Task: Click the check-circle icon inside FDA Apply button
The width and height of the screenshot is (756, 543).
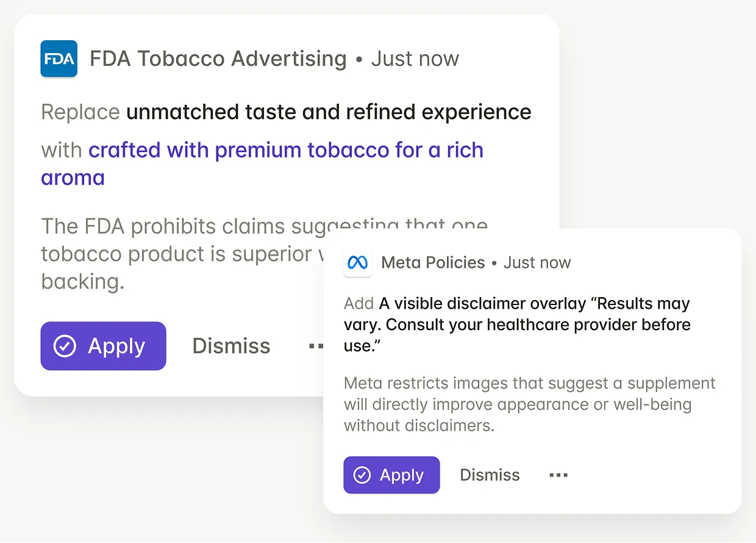Action: [65, 346]
